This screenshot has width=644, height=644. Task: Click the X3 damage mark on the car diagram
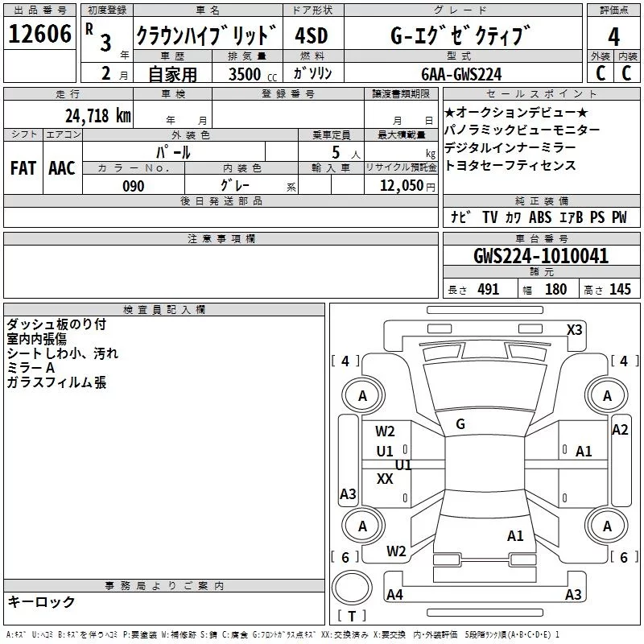tap(575, 330)
